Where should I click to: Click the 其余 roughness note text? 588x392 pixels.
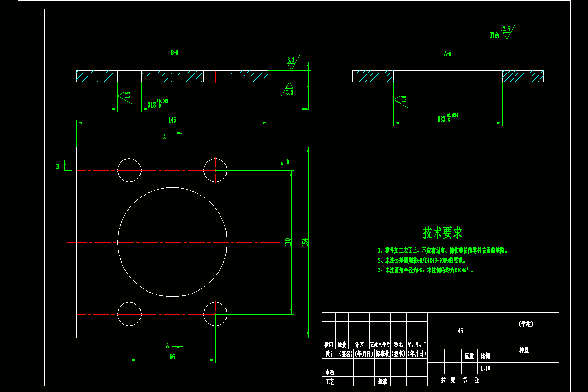494,35
